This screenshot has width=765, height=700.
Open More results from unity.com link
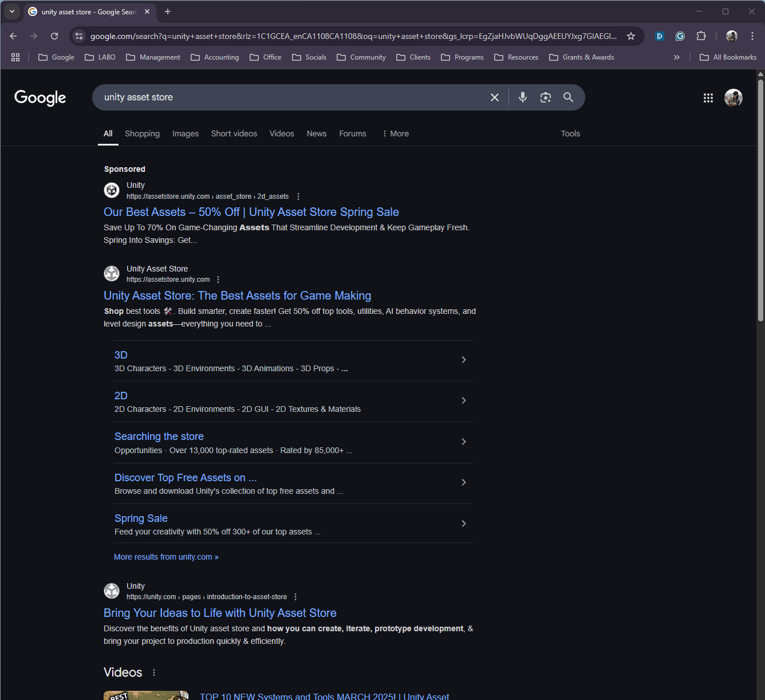166,557
